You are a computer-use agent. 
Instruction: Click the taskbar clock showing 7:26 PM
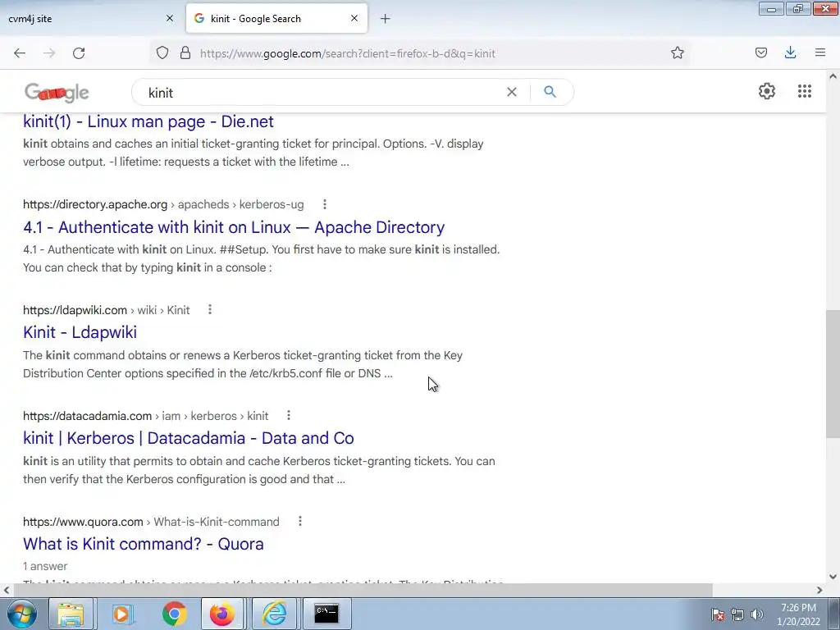[x=798, y=614]
